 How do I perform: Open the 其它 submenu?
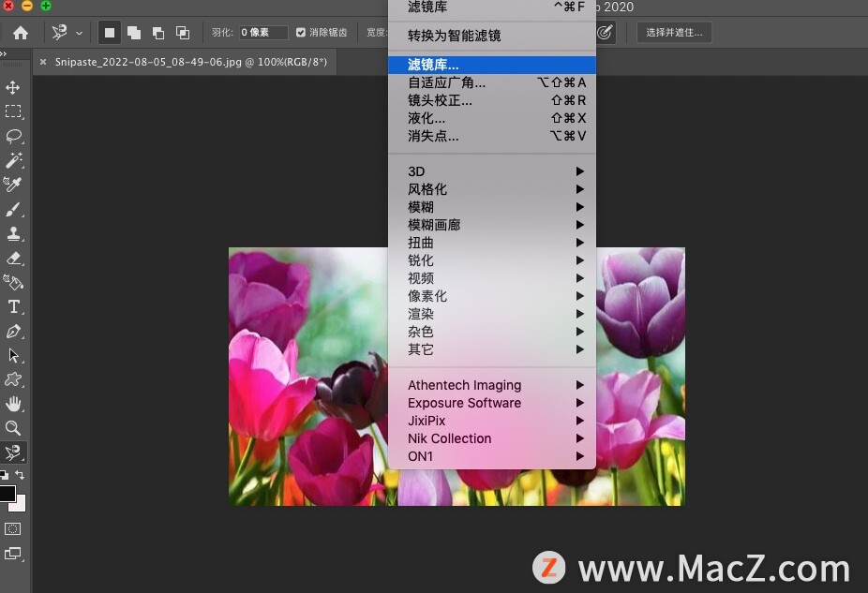(492, 349)
